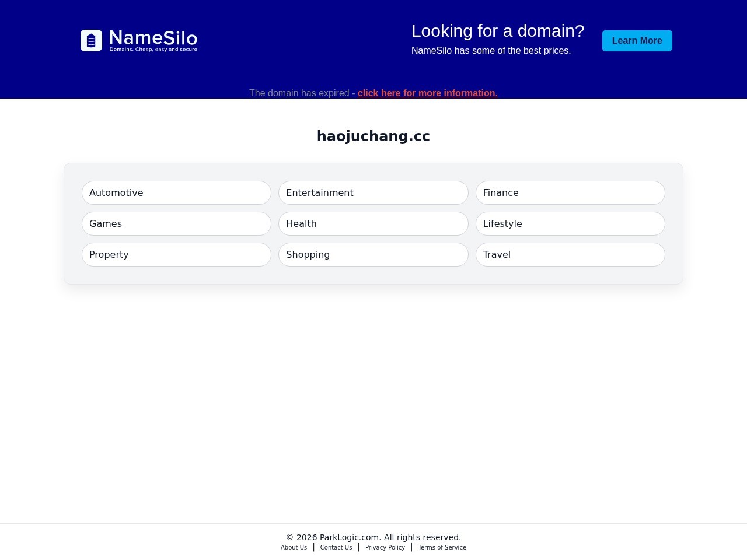The height and width of the screenshot is (560, 747).
Task: Click the 'Looking for a domain?' headline
Action: (498, 31)
